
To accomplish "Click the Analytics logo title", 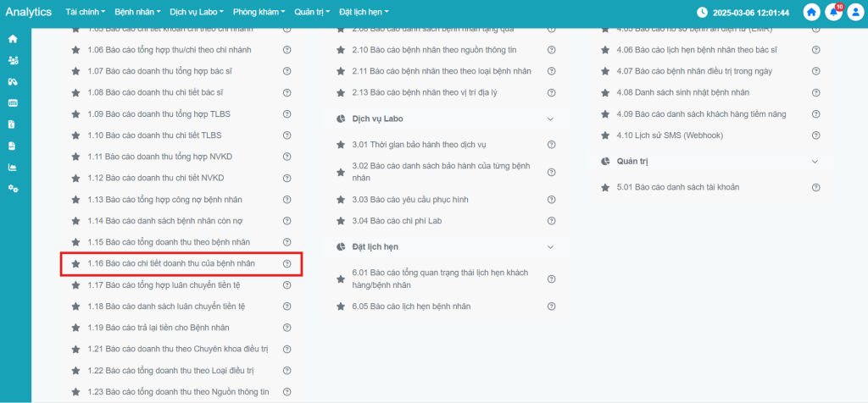I will pyautogui.click(x=29, y=13).
